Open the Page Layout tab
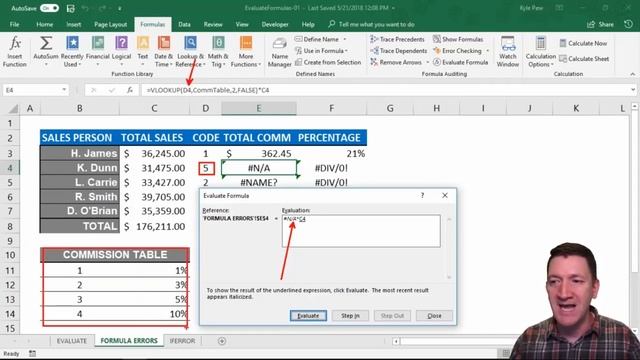The width and height of the screenshot is (640, 360). coord(110,24)
